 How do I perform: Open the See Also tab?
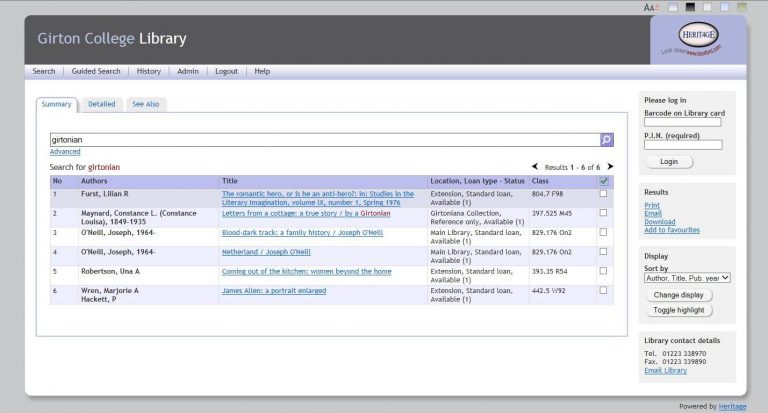(x=146, y=104)
